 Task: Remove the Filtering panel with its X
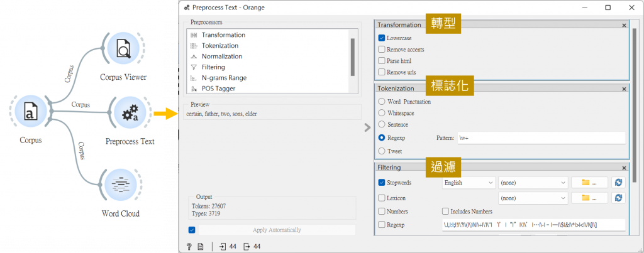625,168
